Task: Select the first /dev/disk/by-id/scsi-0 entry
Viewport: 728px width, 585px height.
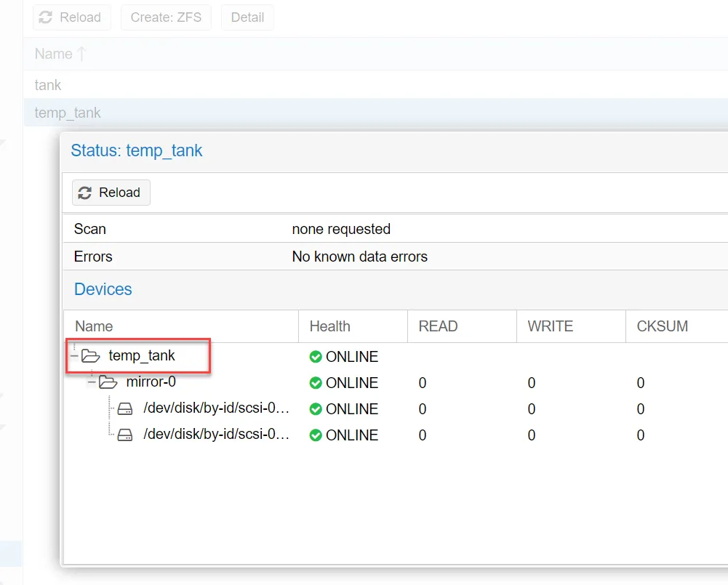Action: (216, 408)
